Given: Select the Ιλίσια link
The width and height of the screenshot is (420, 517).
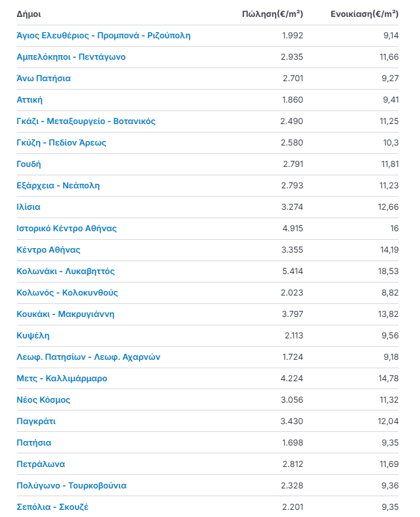Looking at the screenshot, I should 29,207.
